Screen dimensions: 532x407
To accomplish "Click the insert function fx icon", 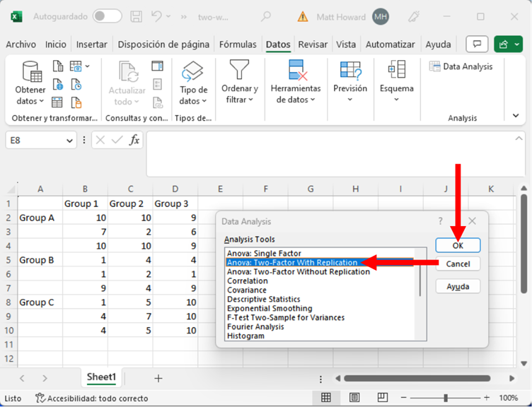I will 134,140.
